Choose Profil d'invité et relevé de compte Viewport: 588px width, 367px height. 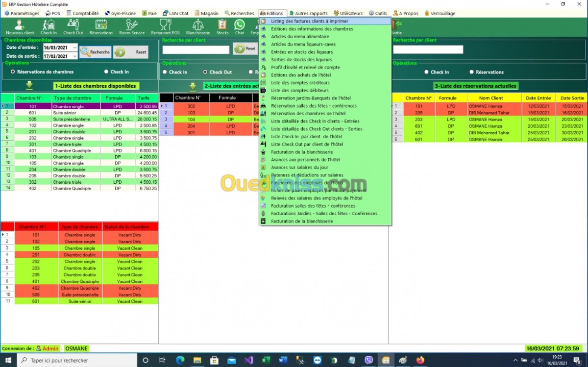click(x=325, y=67)
